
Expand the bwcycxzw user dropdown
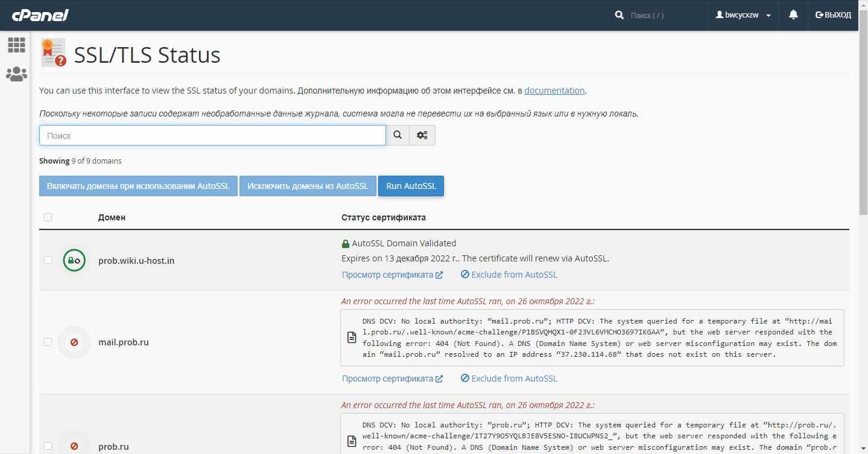(x=743, y=15)
